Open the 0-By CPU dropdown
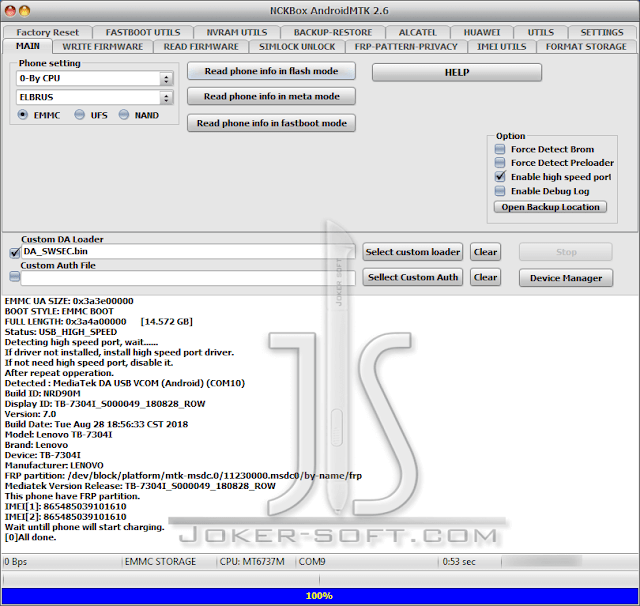Screen dimensions: 640x606 (x=95, y=78)
